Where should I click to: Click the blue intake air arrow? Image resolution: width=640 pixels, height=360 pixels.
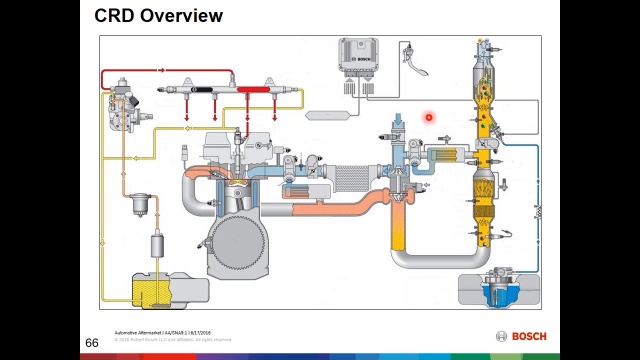398,120
